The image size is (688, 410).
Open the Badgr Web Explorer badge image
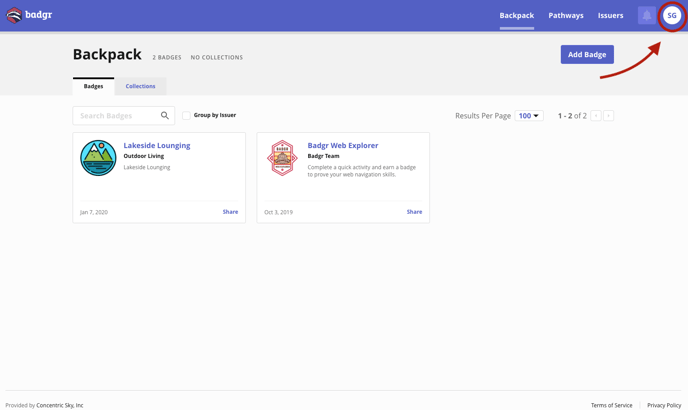282,158
